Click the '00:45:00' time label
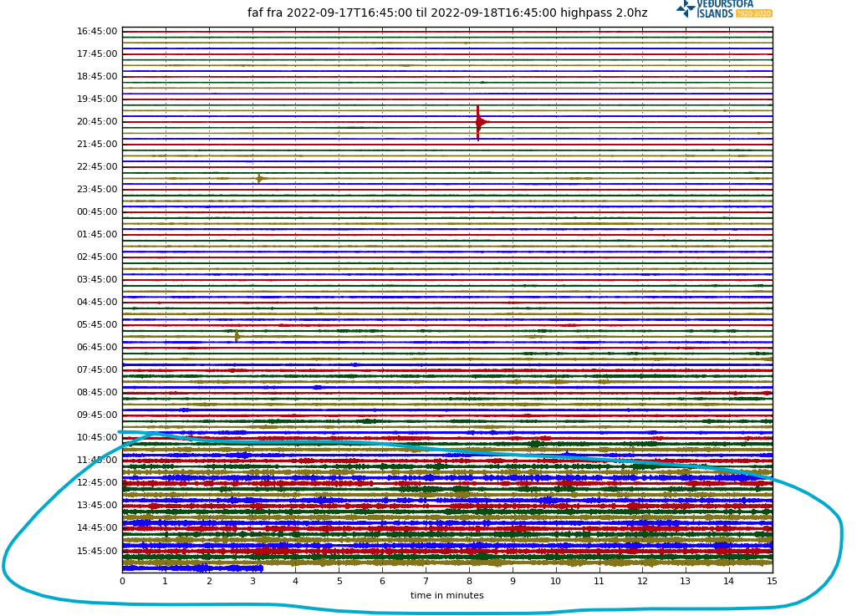The image size is (857, 616). 97,211
